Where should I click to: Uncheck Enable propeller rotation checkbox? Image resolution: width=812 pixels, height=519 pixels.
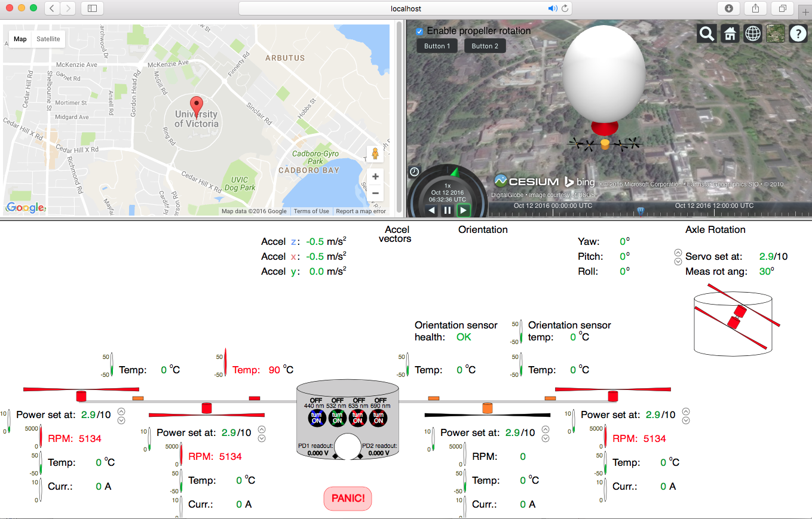coord(420,31)
